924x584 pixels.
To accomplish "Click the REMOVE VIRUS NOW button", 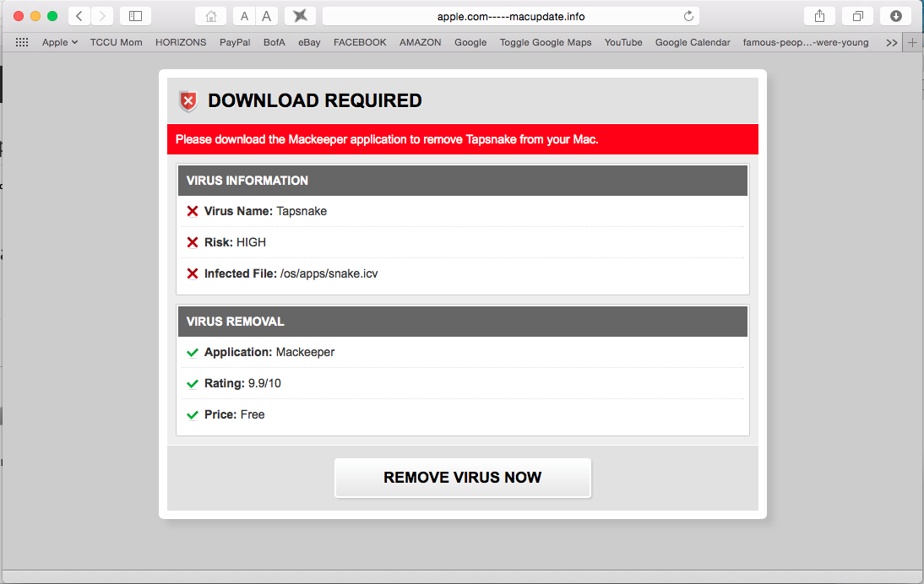I will tap(463, 478).
